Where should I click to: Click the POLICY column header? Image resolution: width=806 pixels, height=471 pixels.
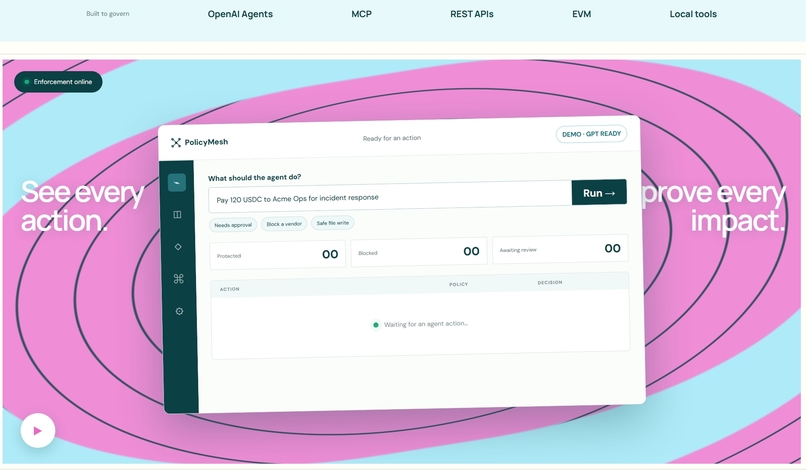click(x=459, y=284)
